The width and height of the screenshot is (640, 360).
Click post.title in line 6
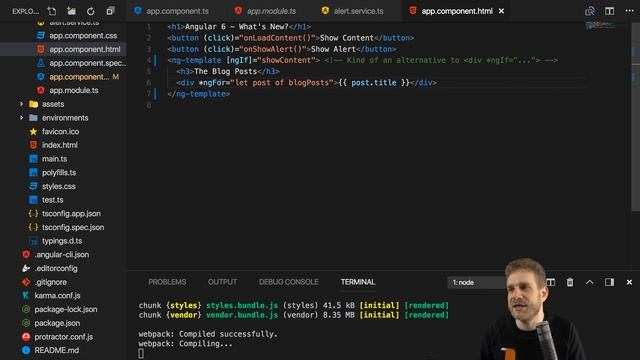click(373, 83)
